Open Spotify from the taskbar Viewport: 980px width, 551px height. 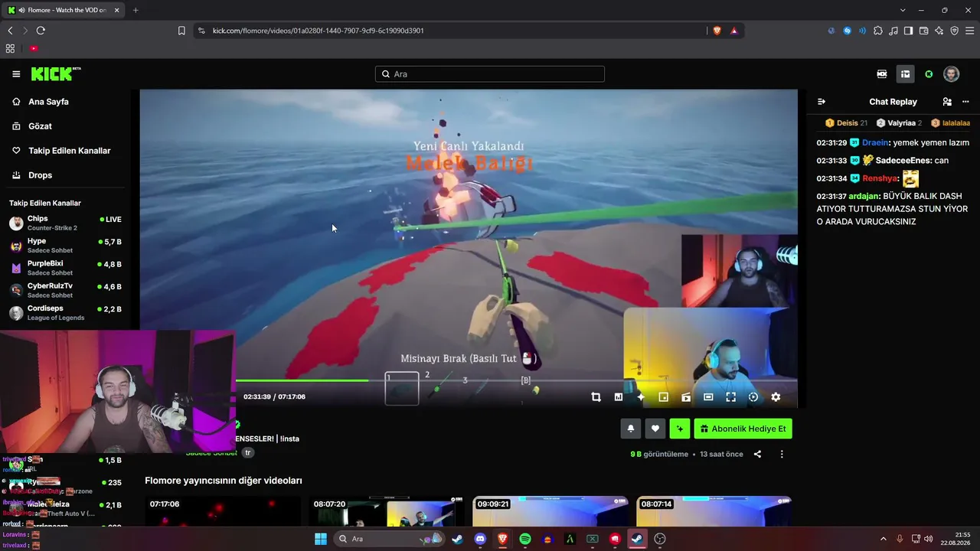click(x=525, y=539)
